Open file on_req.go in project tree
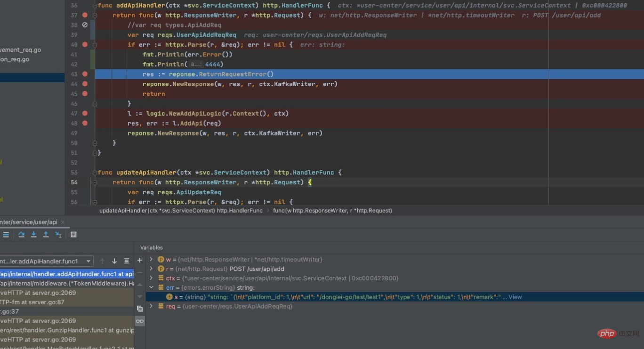644x349 pixels. tap(15, 59)
